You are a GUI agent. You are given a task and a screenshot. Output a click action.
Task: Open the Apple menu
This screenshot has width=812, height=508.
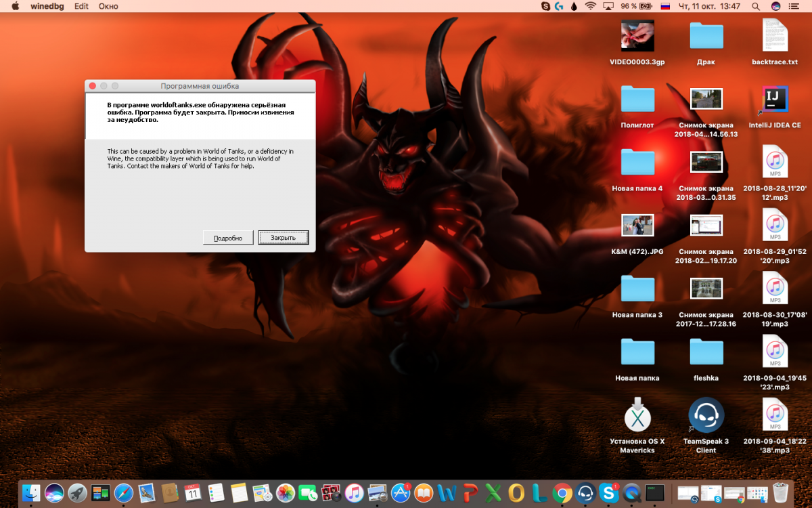[15, 6]
